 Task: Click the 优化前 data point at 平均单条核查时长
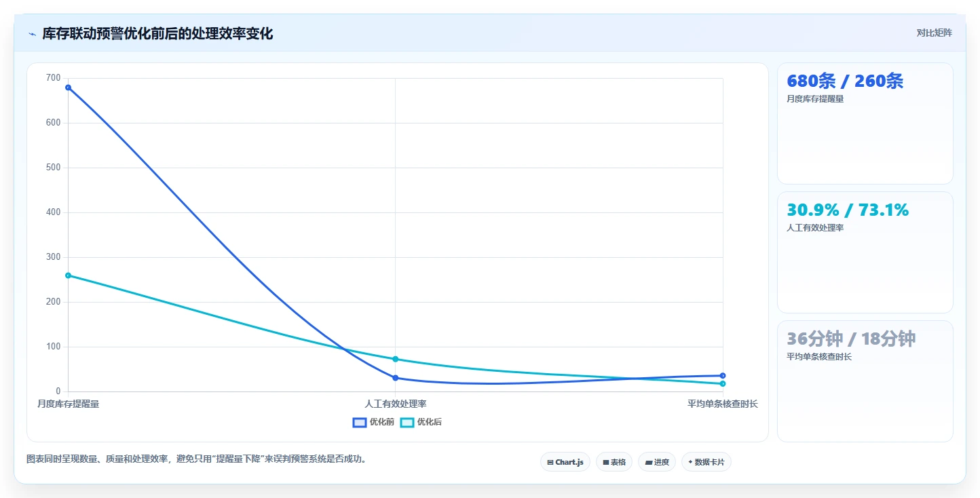[723, 376]
